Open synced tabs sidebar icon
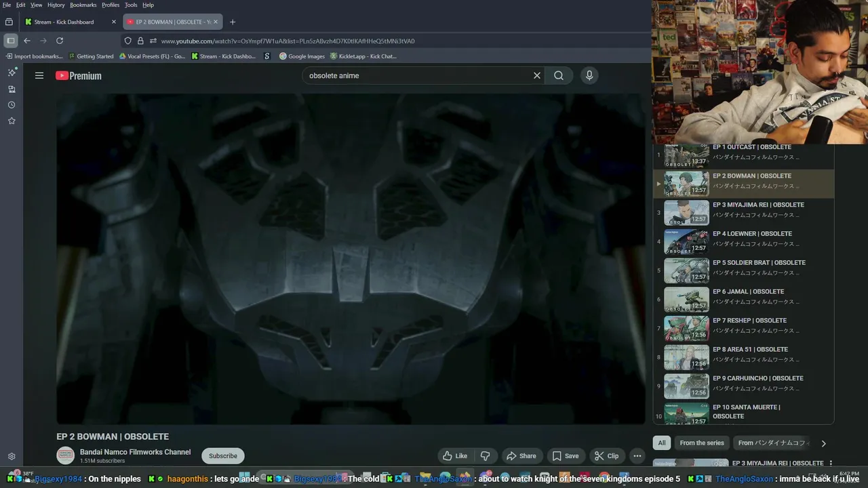 (12, 89)
